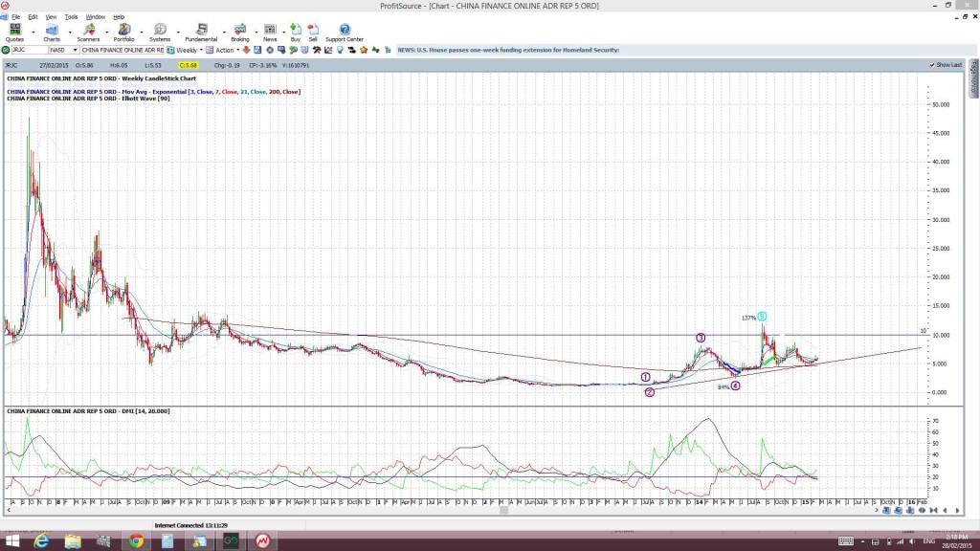Click the Elliott Wave [90] indicator label
The image size is (980, 551).
tap(88, 99)
